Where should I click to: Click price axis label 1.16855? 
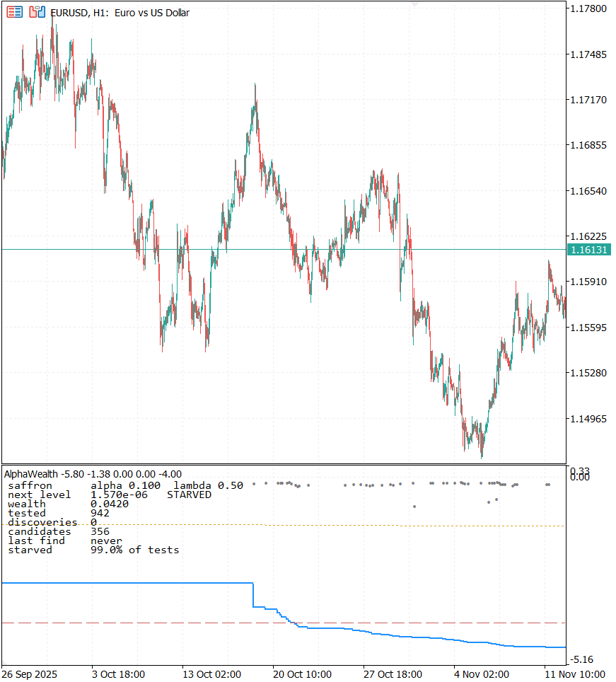[588, 145]
